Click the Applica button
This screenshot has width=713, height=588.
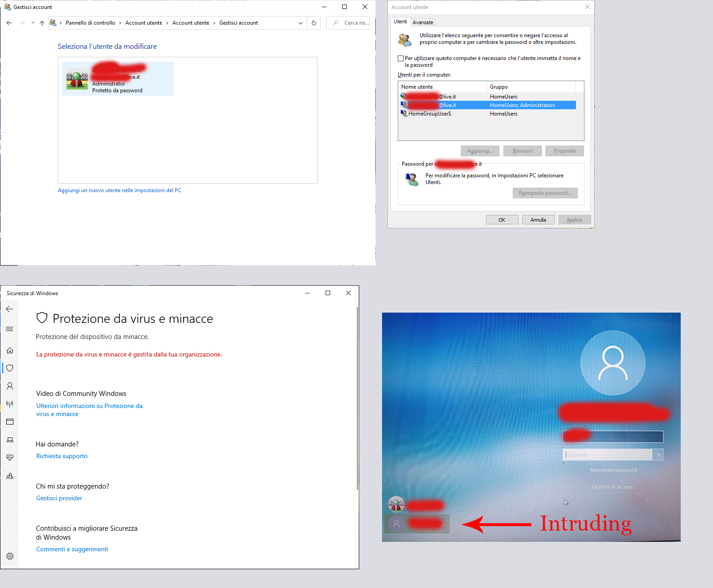pyautogui.click(x=575, y=220)
